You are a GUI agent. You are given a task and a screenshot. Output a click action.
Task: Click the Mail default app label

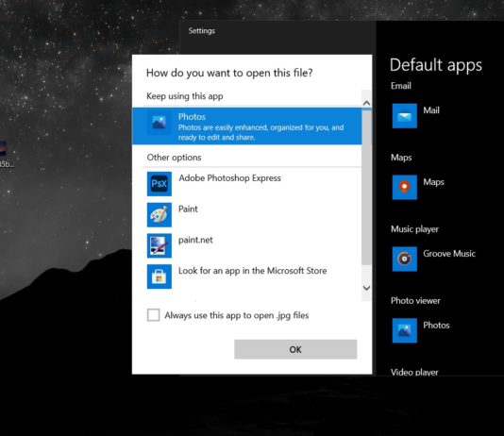(431, 110)
